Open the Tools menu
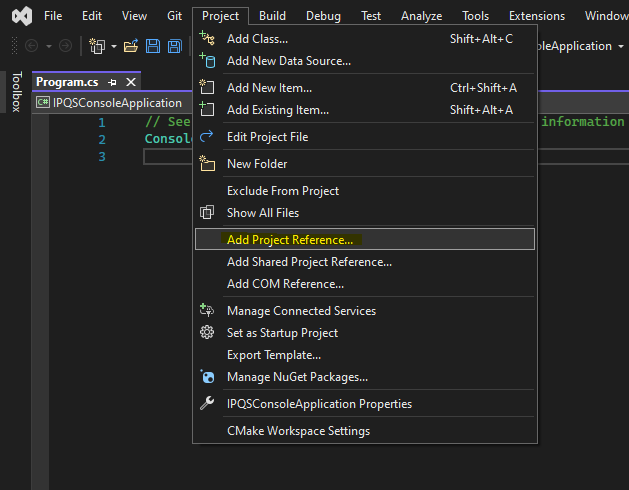 [475, 16]
